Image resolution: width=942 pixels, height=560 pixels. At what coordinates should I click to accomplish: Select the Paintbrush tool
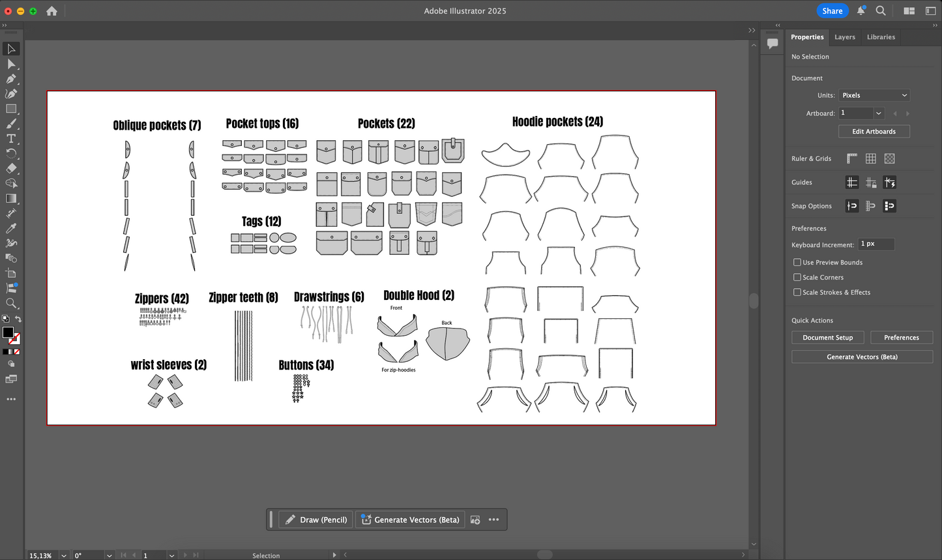click(x=10, y=123)
